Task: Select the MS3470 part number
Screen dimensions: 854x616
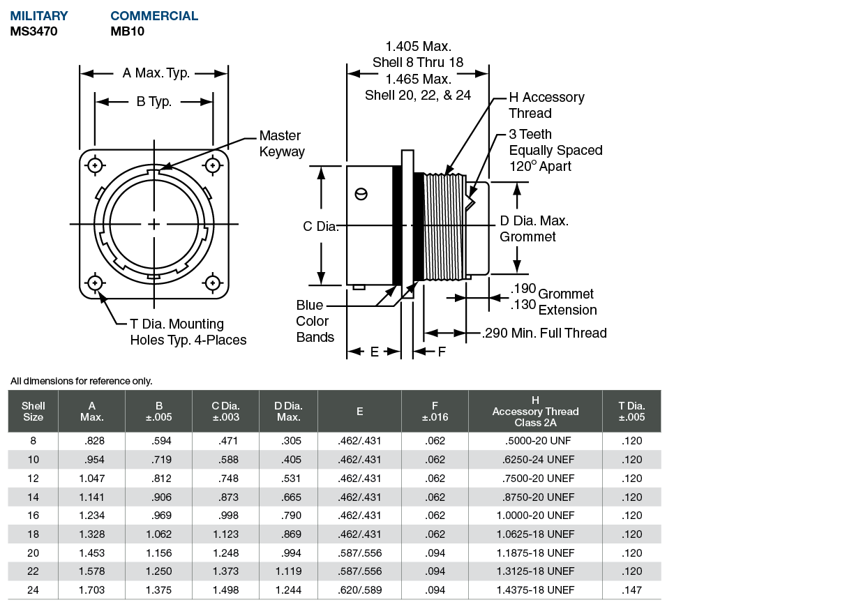Action: (x=33, y=31)
